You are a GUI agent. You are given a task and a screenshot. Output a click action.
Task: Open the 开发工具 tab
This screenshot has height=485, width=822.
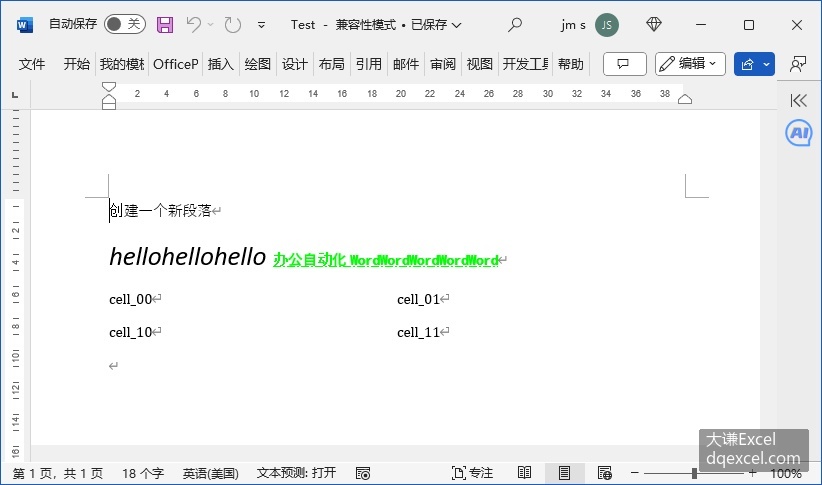[x=525, y=64]
